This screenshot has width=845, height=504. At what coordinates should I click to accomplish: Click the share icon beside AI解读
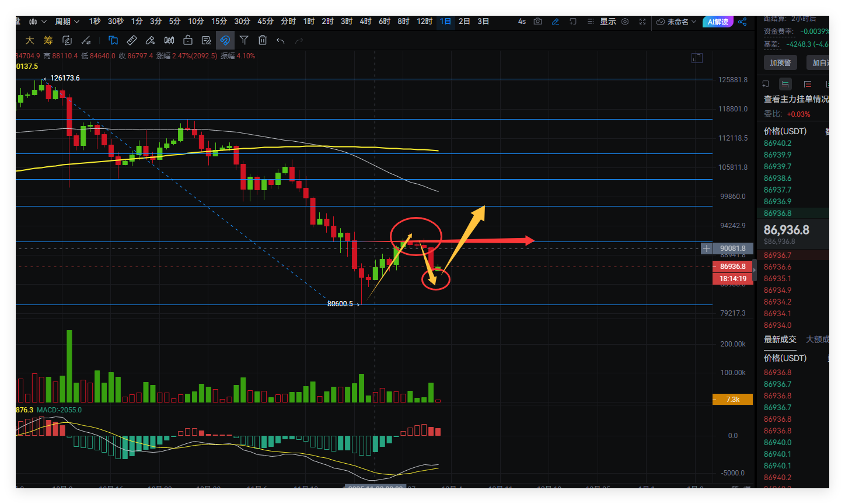[x=742, y=22]
